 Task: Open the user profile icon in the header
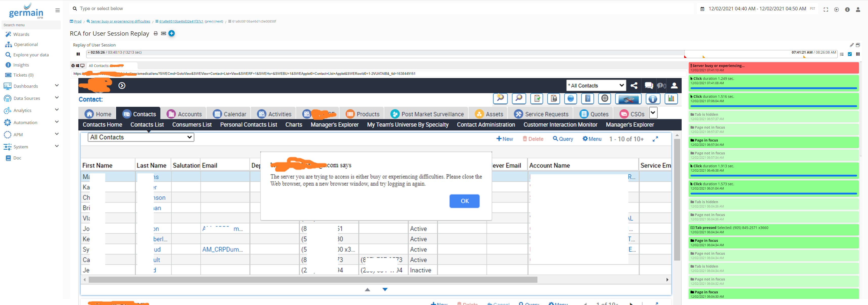tap(858, 9)
